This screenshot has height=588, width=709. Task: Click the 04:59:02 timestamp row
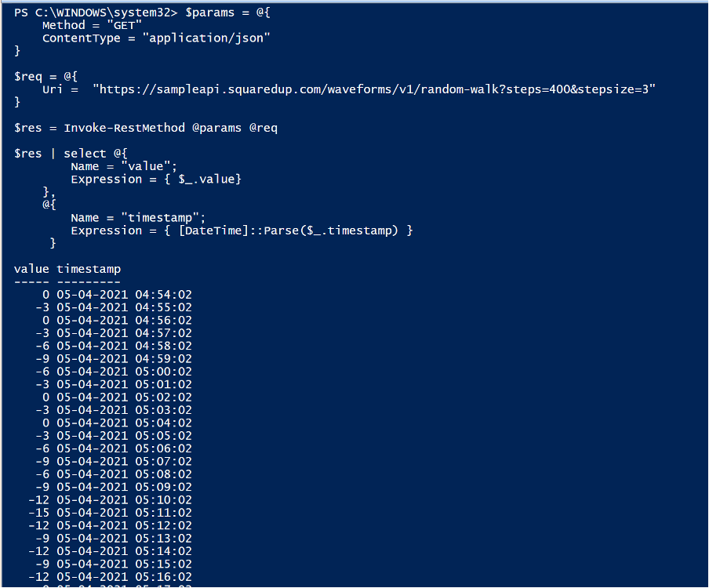tap(124, 358)
